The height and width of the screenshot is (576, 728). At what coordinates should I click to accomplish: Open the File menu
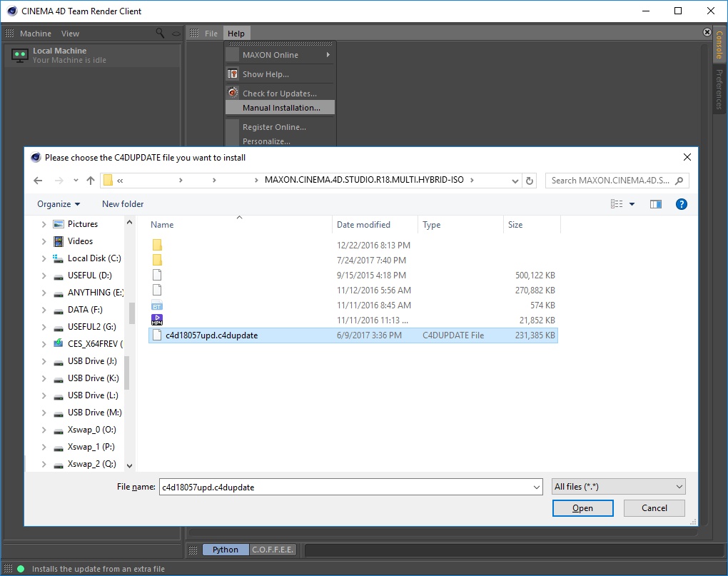pos(211,34)
